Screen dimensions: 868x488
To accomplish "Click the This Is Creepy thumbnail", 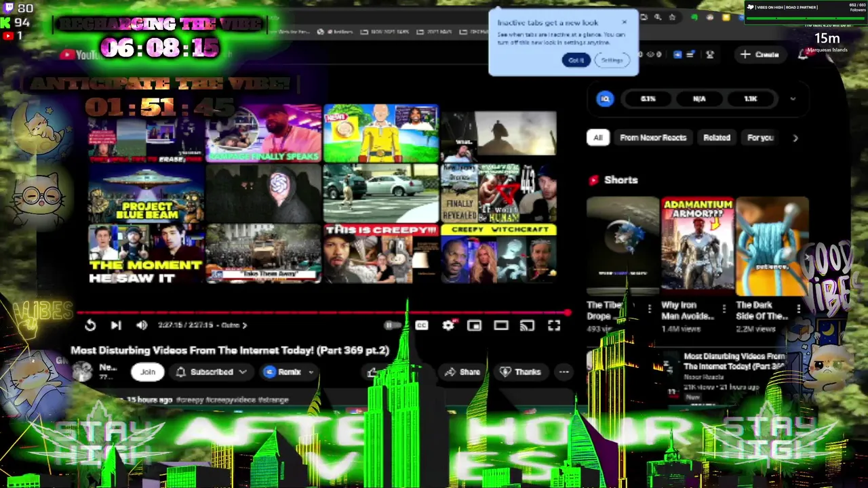I will coord(381,253).
